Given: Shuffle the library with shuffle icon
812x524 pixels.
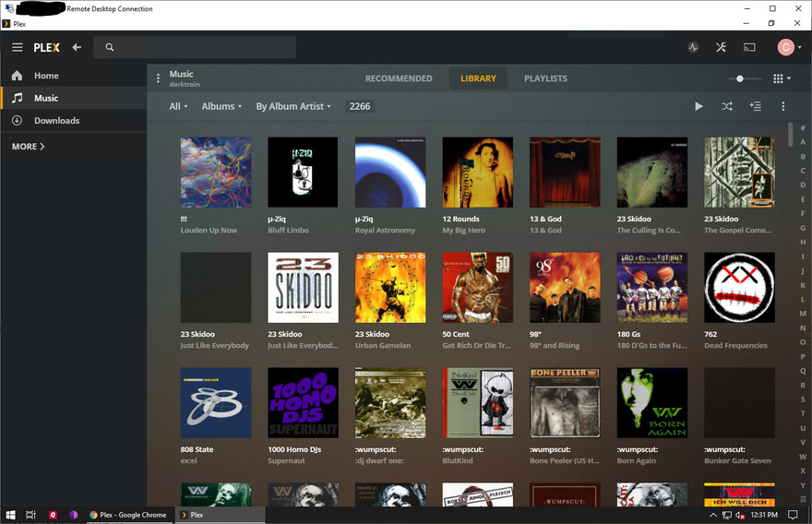Looking at the screenshot, I should [x=727, y=106].
